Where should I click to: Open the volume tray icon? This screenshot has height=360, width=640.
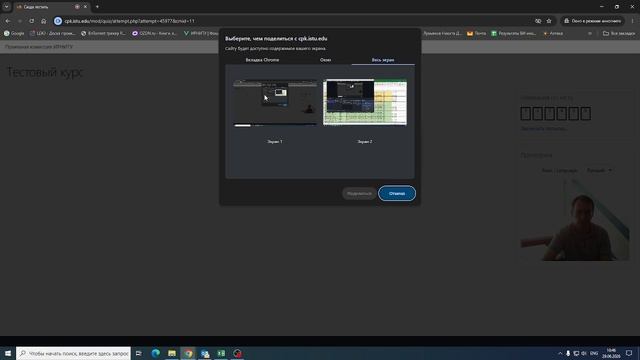[584, 353]
